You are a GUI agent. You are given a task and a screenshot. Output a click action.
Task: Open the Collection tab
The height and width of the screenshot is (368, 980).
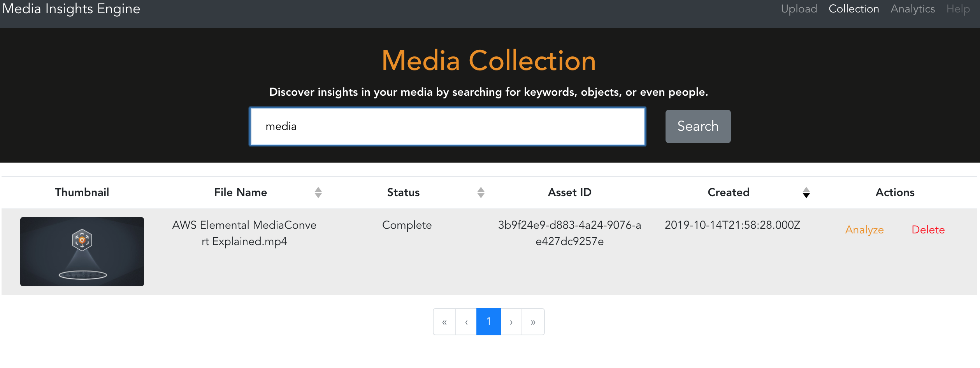854,9
